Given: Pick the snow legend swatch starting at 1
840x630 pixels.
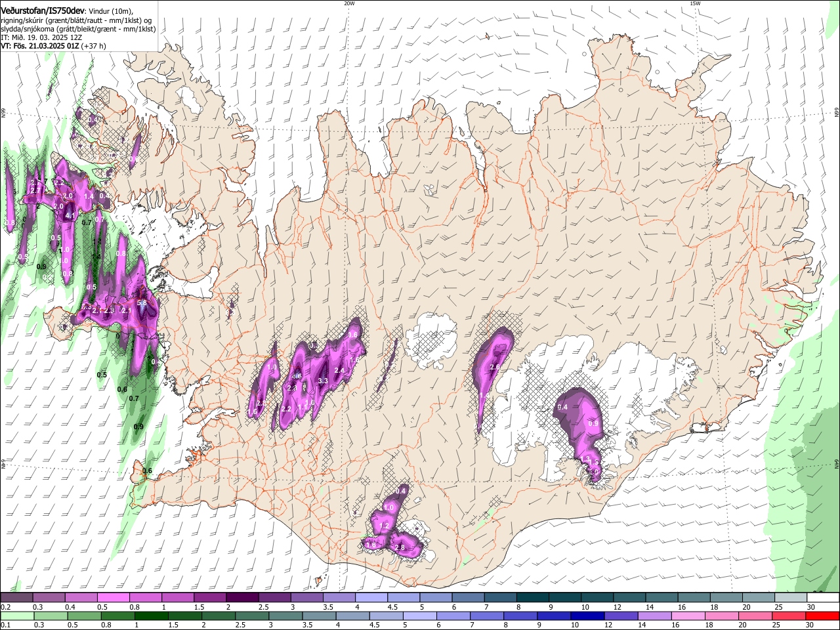Looking at the screenshot, I should [x=177, y=598].
